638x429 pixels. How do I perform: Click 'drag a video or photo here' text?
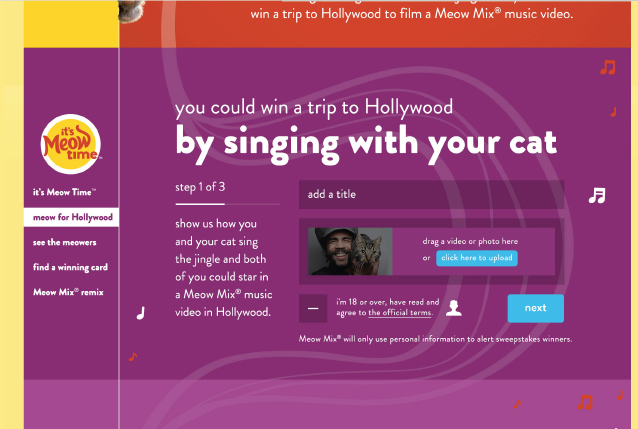click(x=470, y=241)
